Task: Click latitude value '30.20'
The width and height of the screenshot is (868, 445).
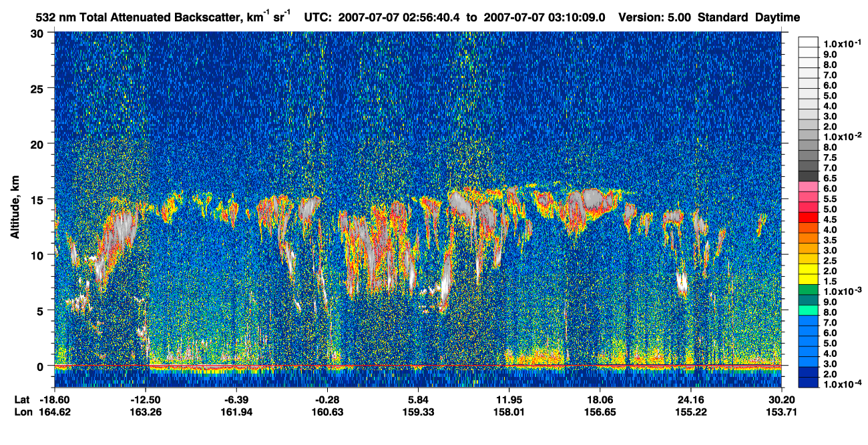Action: pos(783,400)
